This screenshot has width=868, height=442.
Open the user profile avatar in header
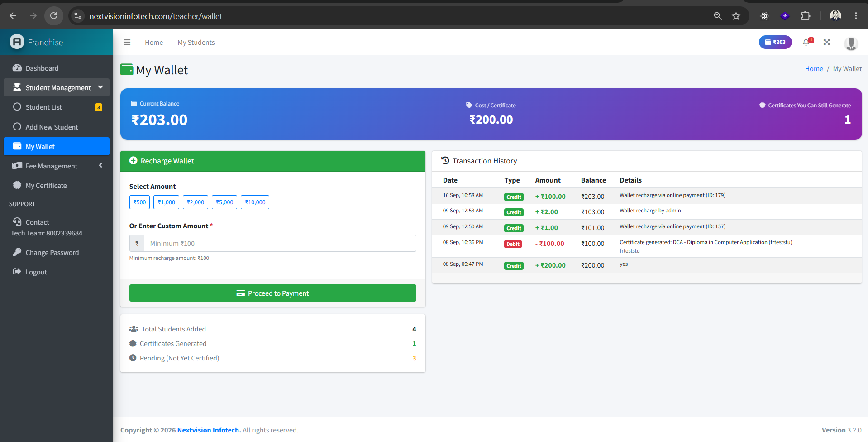click(851, 43)
